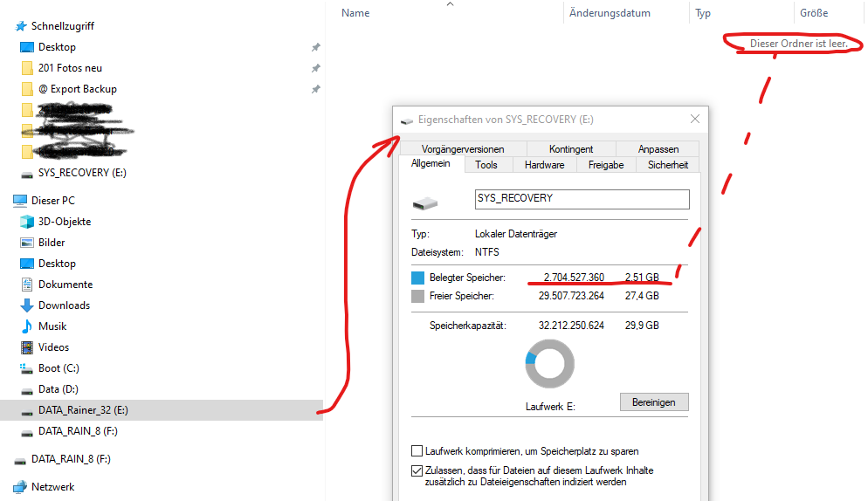
Task: Uncheck the file content indexing checkbox
Action: point(417,470)
